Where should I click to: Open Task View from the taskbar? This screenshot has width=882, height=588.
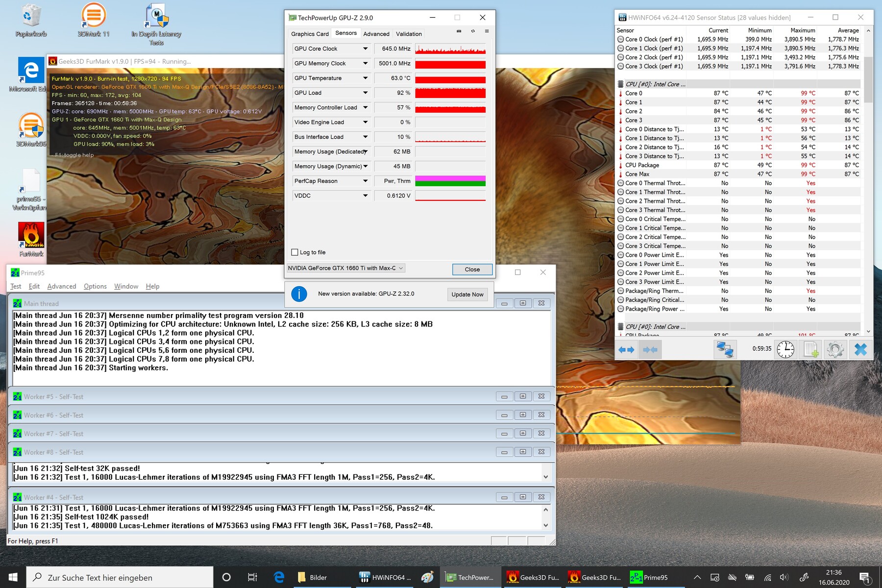(x=252, y=577)
